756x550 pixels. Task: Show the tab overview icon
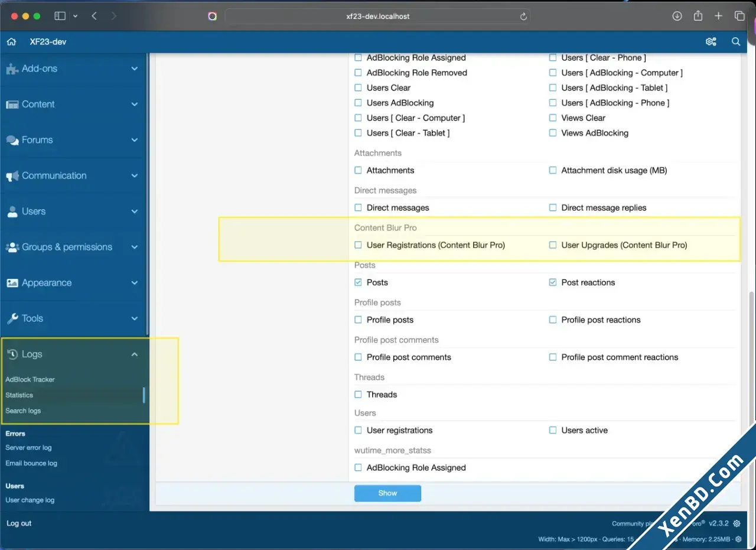(739, 16)
